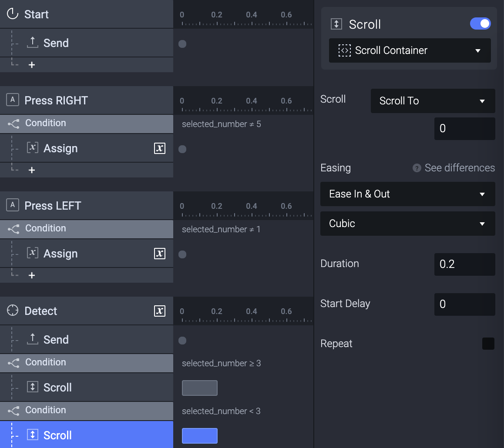Click the Assign icon under Press RIGHT
This screenshot has width=504, height=448.
pyautogui.click(x=33, y=148)
